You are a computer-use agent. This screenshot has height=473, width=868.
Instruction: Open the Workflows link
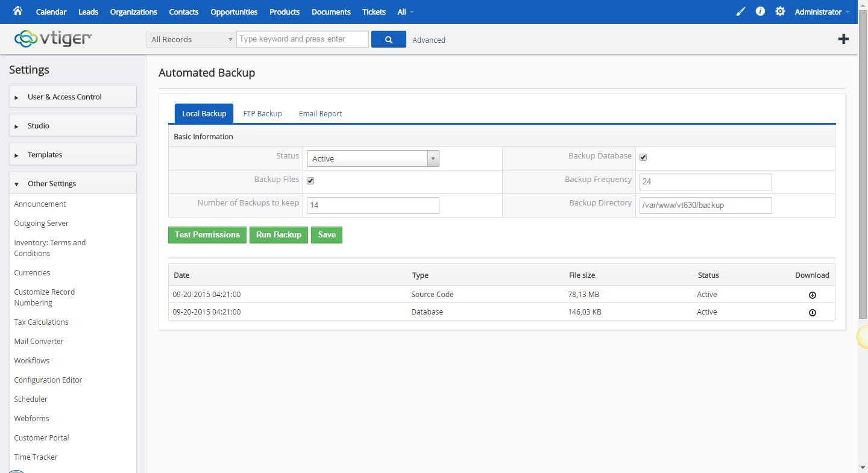32,361
